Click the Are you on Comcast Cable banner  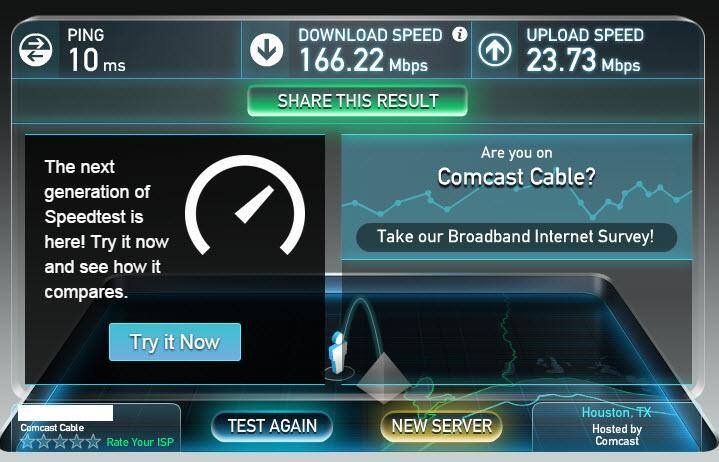(x=516, y=167)
